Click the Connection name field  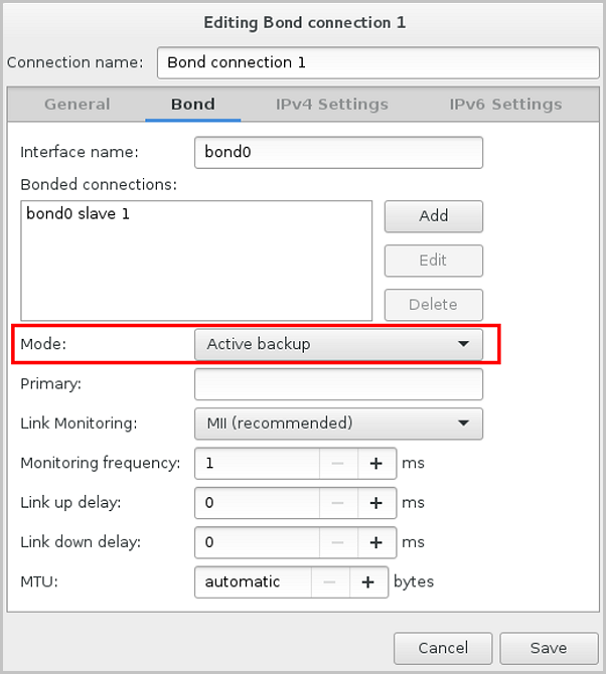(x=377, y=62)
